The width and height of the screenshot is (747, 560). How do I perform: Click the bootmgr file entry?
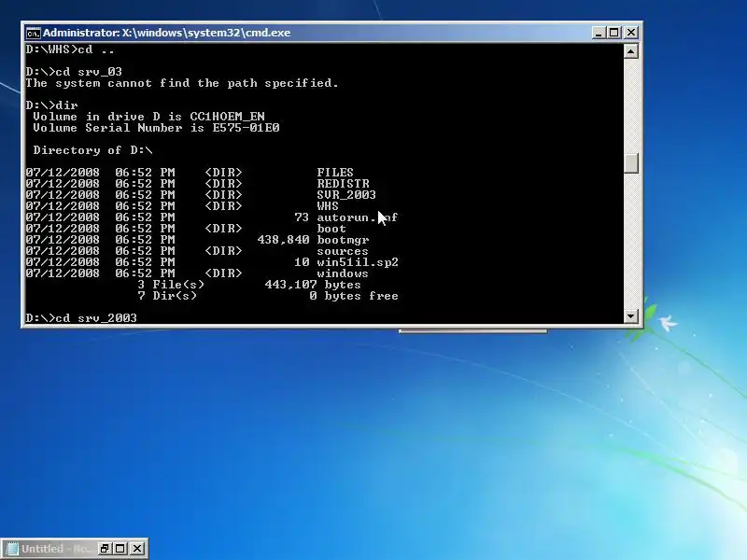[343, 240]
